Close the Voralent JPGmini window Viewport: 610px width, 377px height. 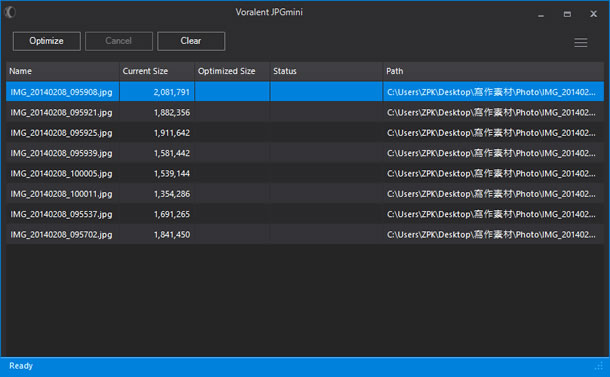click(593, 14)
